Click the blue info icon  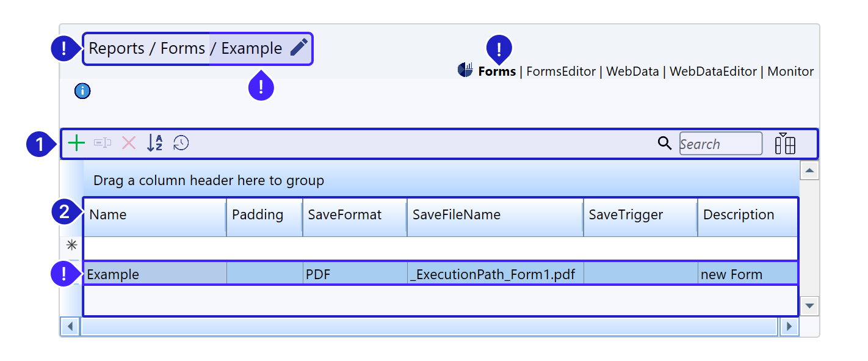[82, 92]
